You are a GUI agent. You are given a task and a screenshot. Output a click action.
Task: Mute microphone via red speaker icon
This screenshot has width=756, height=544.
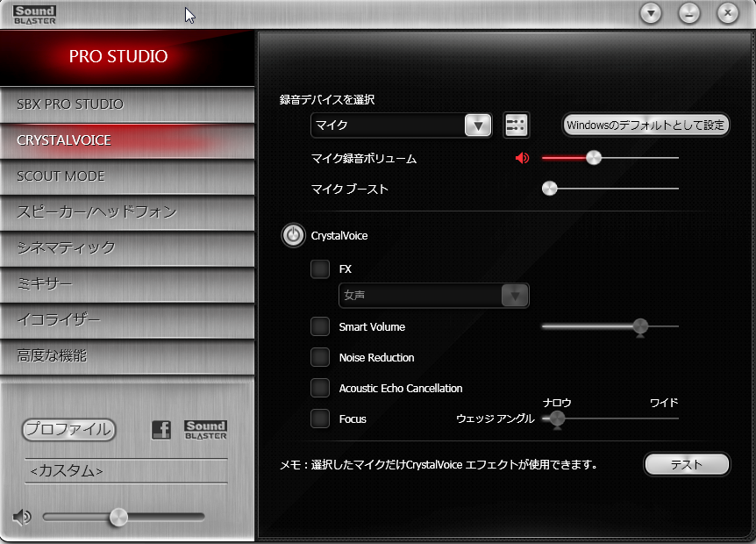(x=522, y=158)
